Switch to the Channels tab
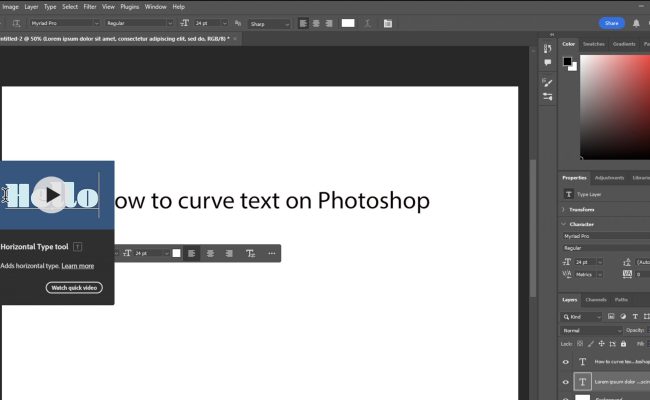Screen dimensions: 650x400 coord(596,300)
